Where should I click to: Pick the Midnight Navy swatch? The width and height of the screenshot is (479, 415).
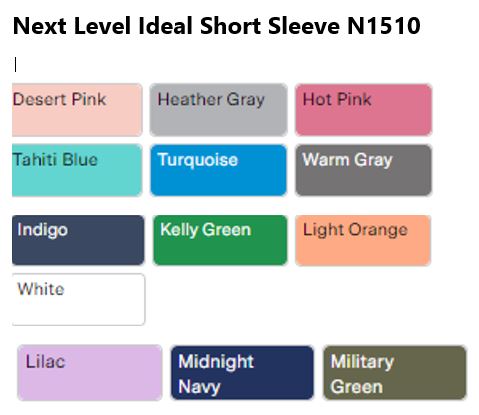click(242, 372)
